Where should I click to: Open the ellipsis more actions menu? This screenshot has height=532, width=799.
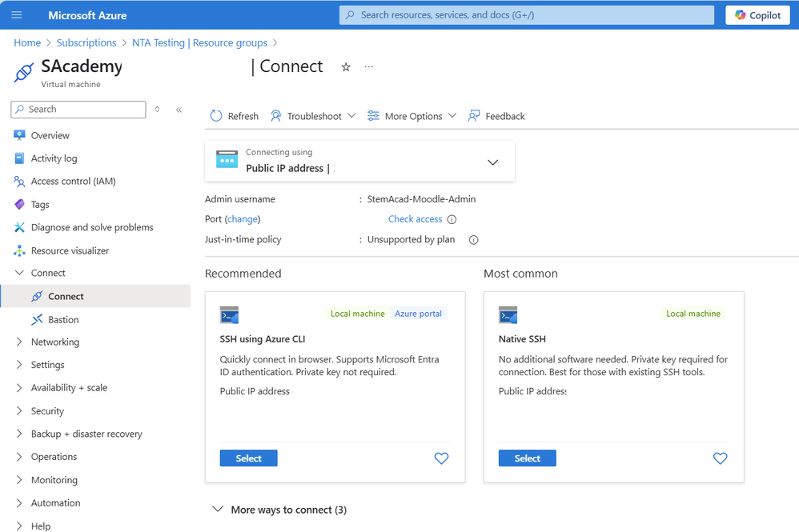[369, 66]
